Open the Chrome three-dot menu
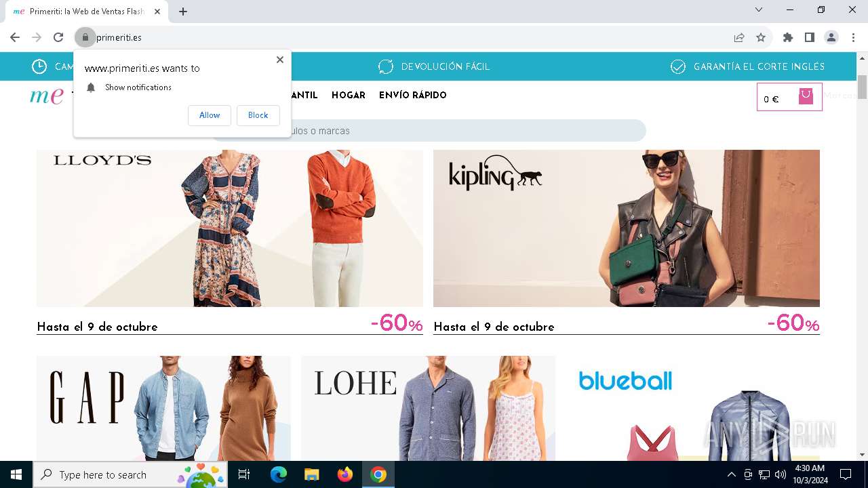The height and width of the screenshot is (488, 868). point(853,37)
